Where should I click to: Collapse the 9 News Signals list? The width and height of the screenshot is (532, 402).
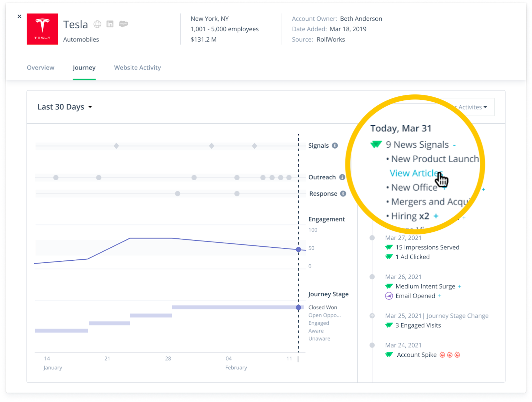click(454, 145)
